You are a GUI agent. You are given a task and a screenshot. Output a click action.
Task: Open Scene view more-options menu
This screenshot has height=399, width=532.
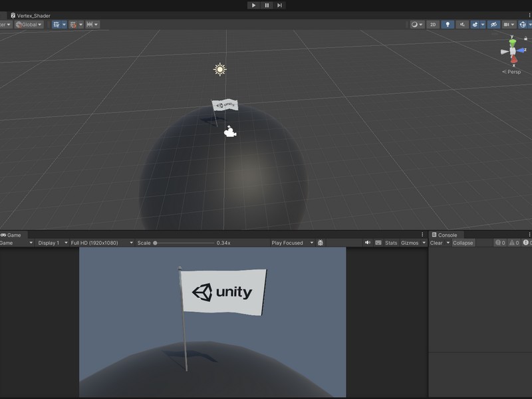coord(529,15)
